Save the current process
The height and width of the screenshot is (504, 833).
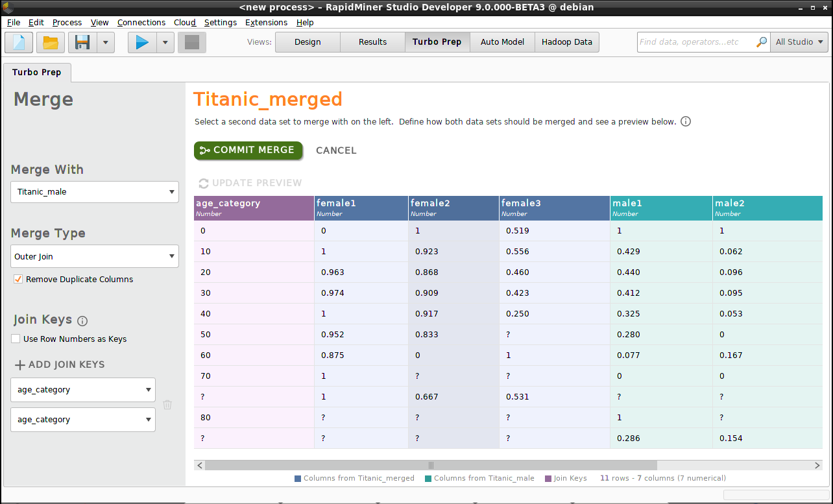click(80, 42)
